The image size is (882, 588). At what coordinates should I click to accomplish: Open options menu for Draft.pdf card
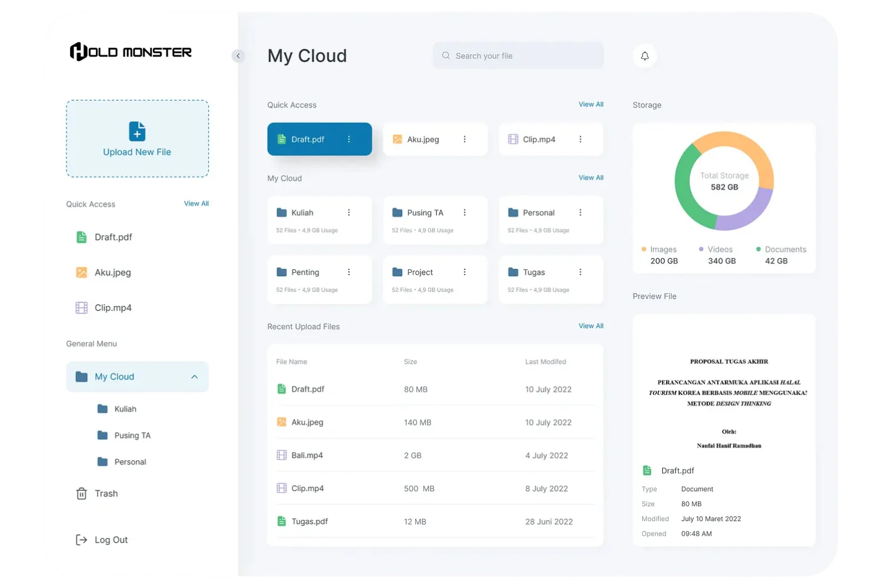(349, 139)
